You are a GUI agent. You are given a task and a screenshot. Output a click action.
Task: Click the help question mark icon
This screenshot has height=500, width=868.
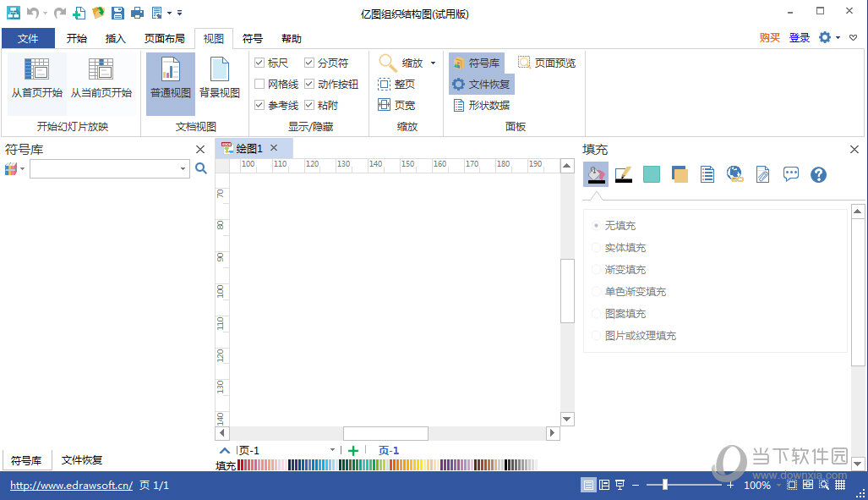[818, 174]
